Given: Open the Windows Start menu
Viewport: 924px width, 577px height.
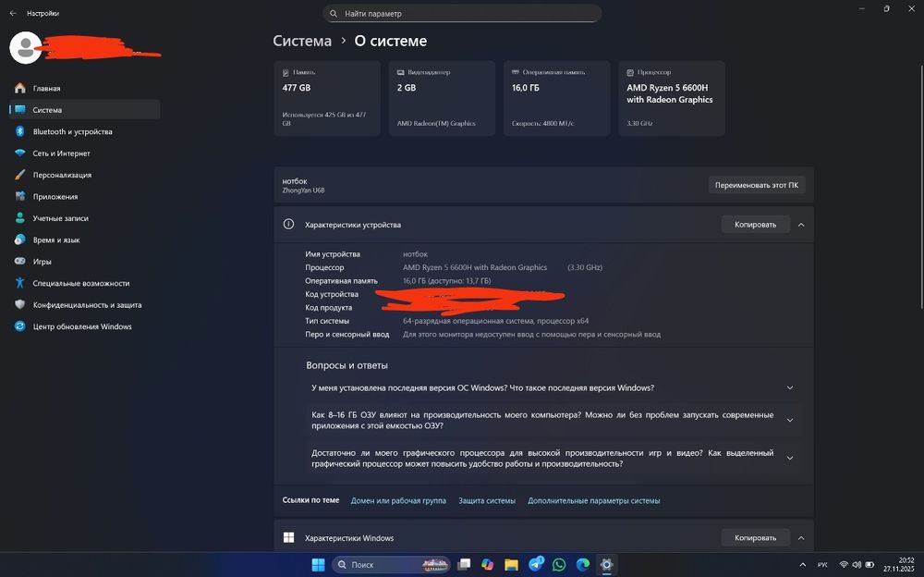Looking at the screenshot, I should (x=318, y=565).
